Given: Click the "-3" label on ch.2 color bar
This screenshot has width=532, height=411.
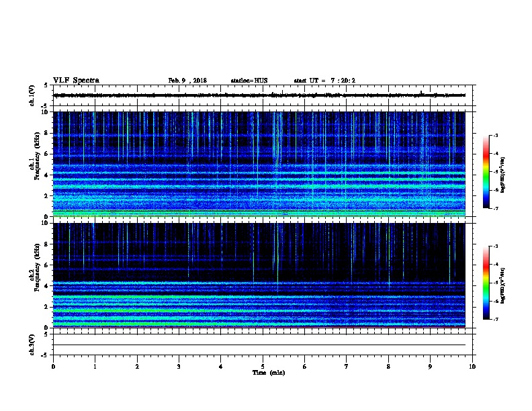Looking at the screenshot, I should coord(495,246).
